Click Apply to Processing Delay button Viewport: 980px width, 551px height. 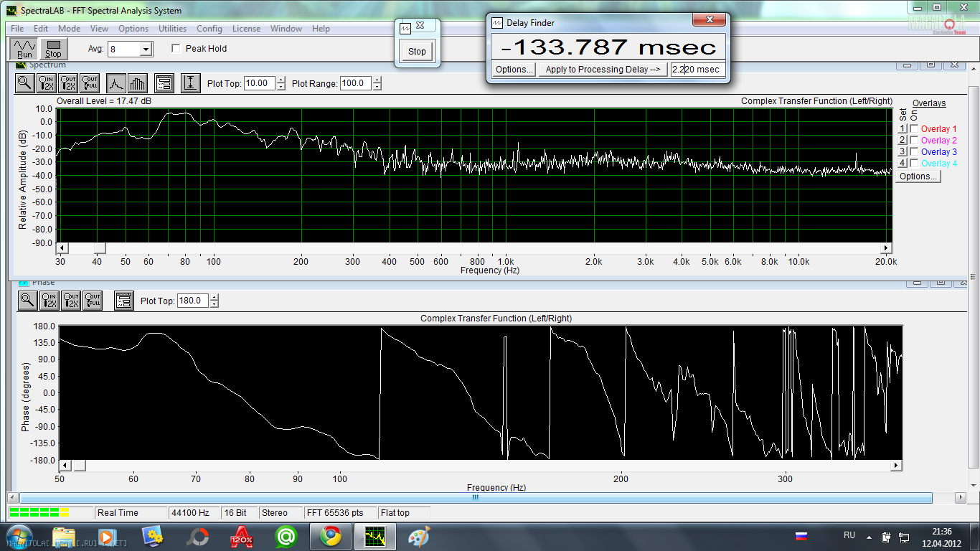tap(603, 70)
